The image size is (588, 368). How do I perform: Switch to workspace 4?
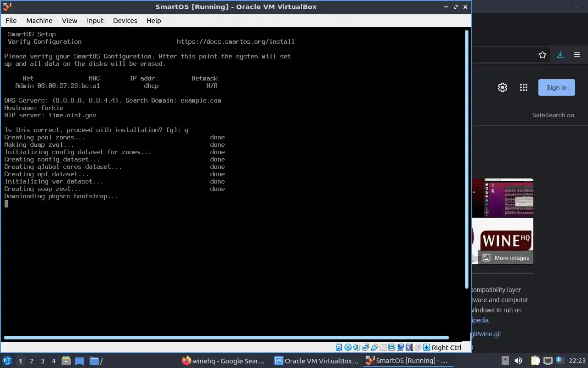click(53, 361)
